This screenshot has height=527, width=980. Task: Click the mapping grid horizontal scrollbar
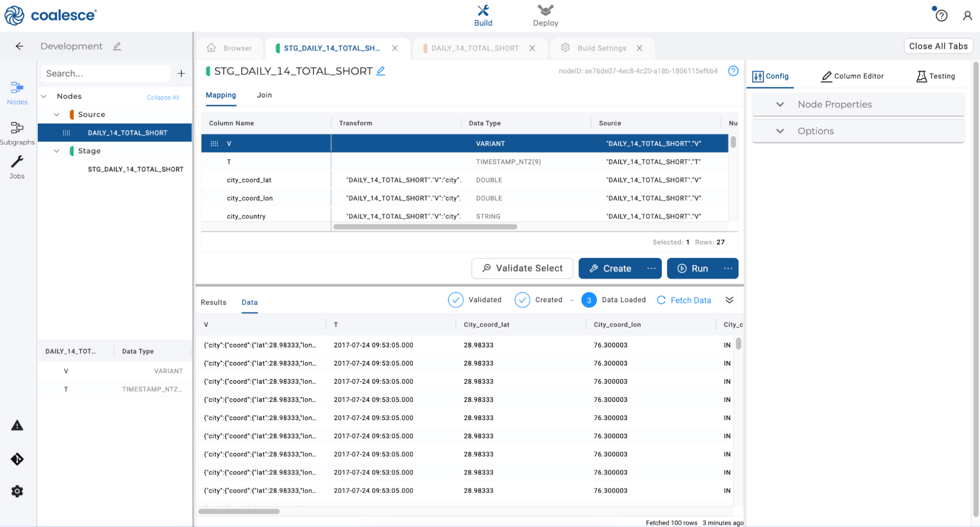(x=425, y=227)
